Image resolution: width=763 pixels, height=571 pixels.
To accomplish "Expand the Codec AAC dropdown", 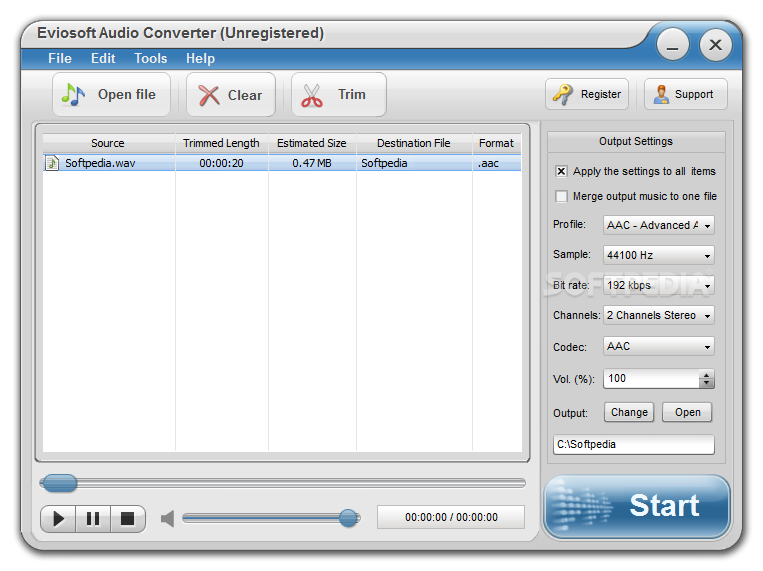I will click(659, 347).
